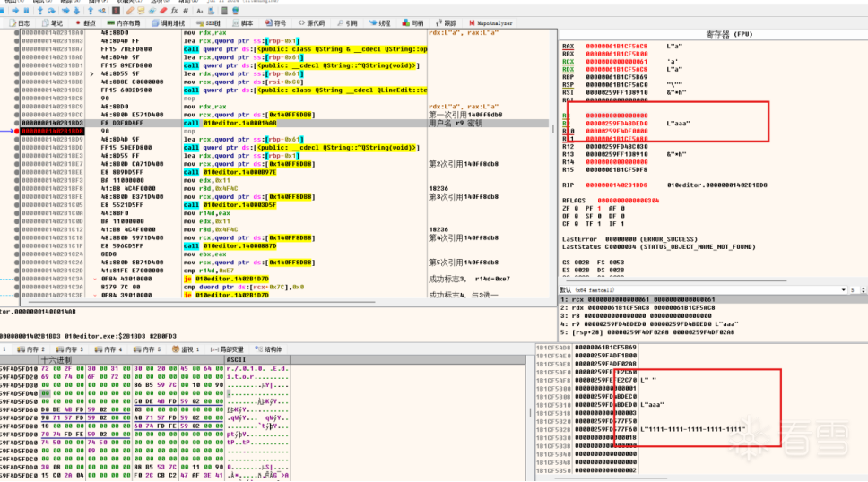868x482 pixels.
Task: Switch to the 日志 log tab
Action: (20, 23)
